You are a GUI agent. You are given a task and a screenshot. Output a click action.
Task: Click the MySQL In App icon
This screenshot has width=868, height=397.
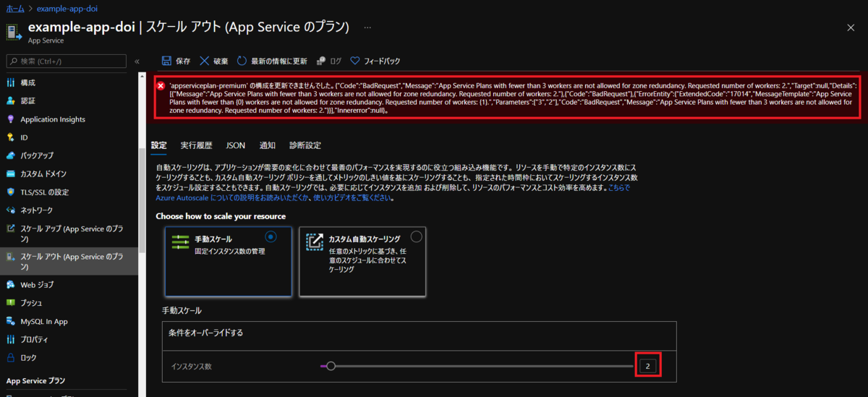(11, 321)
